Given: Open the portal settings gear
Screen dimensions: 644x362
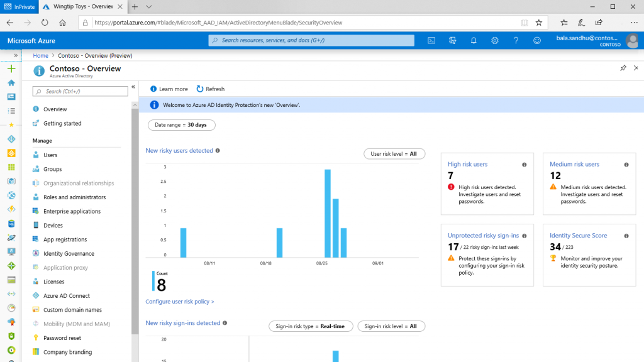Looking at the screenshot, I should click(494, 40).
